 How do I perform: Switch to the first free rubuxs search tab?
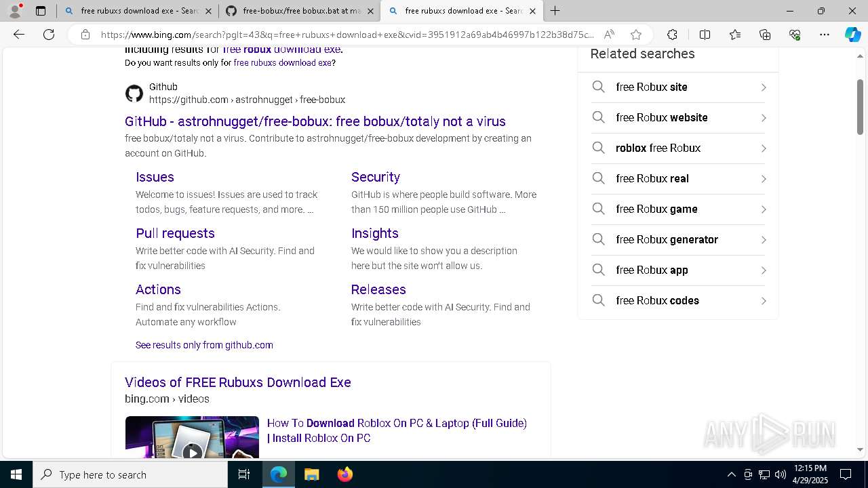138,11
